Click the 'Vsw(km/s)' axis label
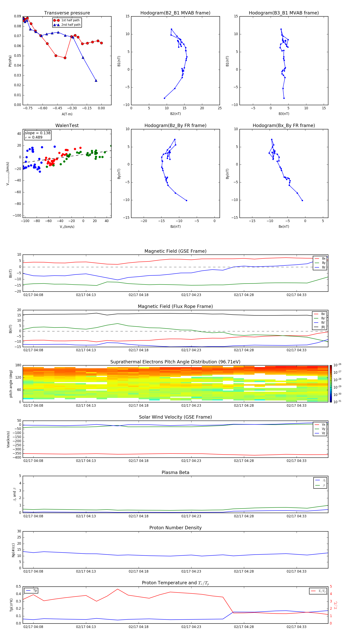 pos(8,439)
